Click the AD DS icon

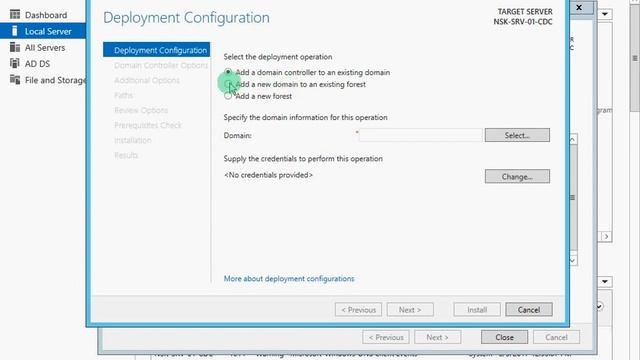(x=15, y=63)
